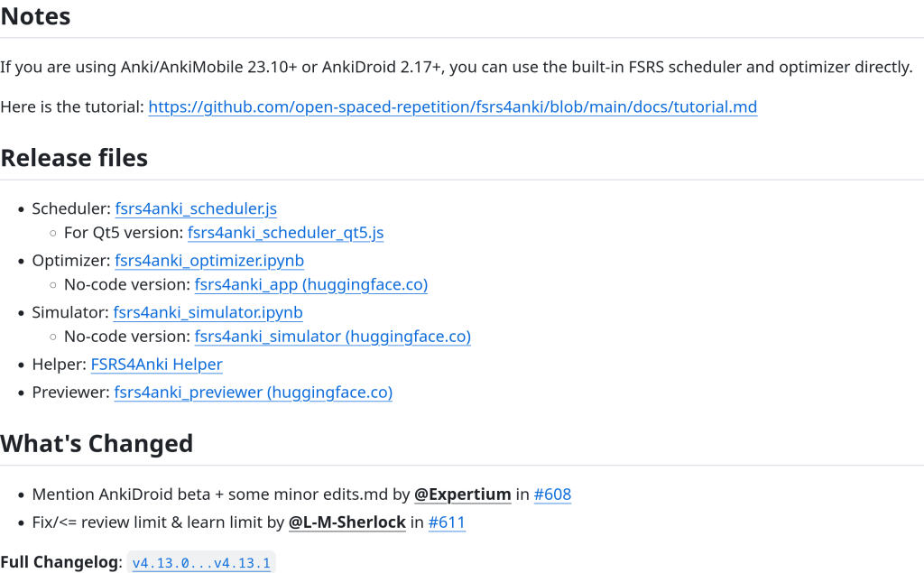Click the What's Changed heading
The width and height of the screenshot is (924, 573).
pyautogui.click(x=97, y=444)
